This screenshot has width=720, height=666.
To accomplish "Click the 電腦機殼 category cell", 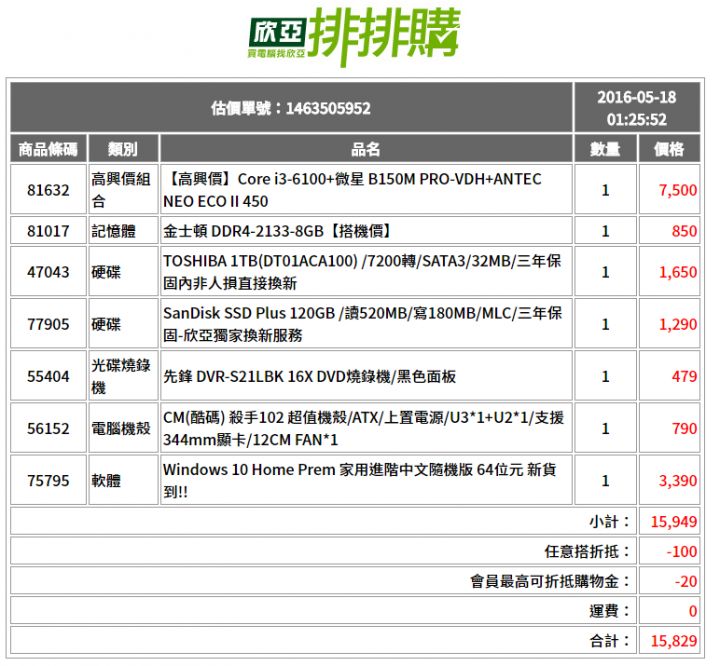I will point(123,429).
